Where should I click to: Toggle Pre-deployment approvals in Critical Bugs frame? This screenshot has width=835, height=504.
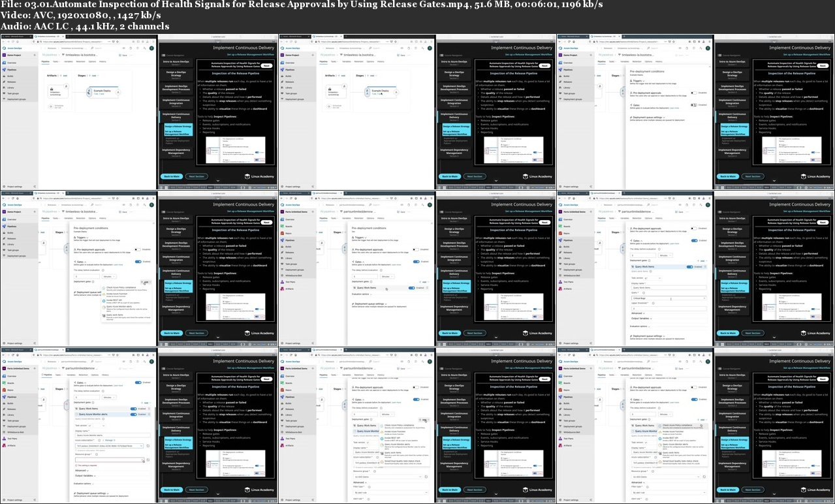(x=694, y=228)
